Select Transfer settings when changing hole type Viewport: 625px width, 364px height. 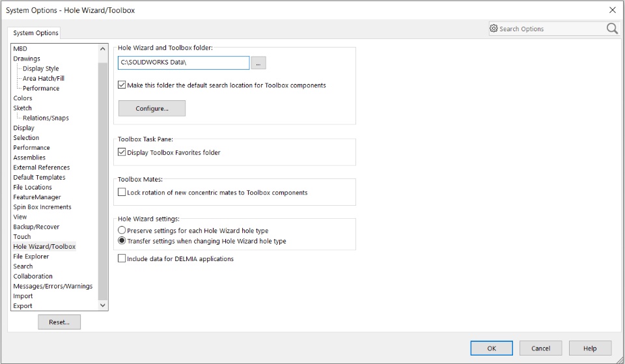[x=122, y=241]
